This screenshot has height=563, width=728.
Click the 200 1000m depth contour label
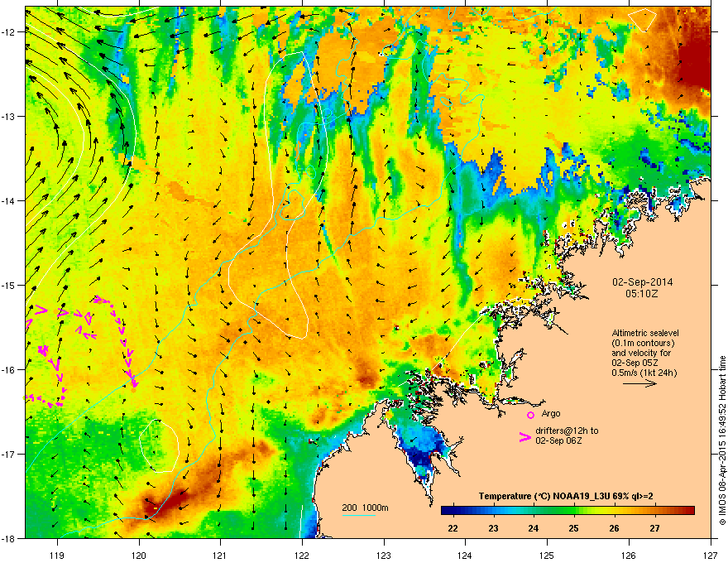click(x=365, y=508)
